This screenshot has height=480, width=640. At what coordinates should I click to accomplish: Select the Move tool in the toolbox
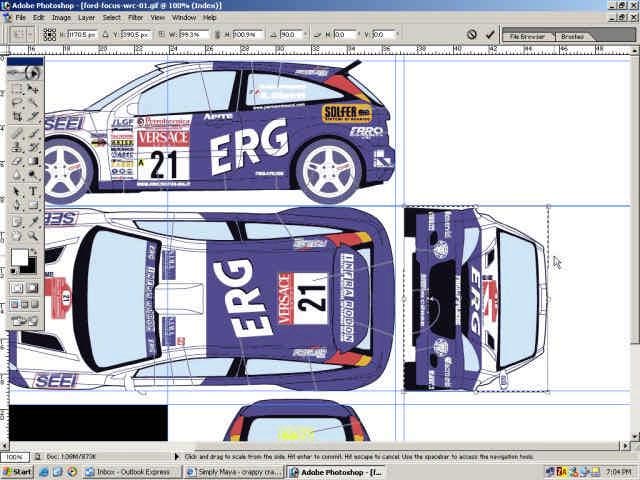click(32, 87)
